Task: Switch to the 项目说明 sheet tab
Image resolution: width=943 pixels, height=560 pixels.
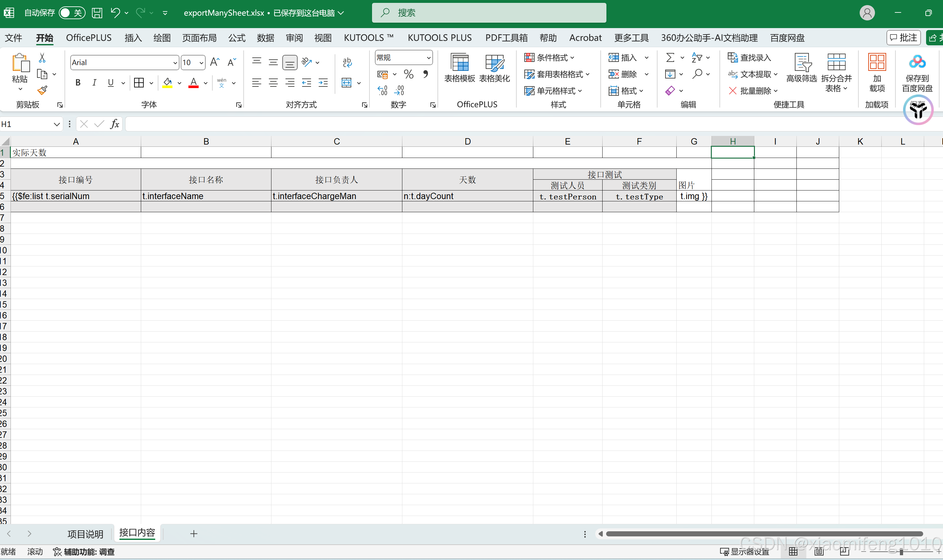Action: 85,534
